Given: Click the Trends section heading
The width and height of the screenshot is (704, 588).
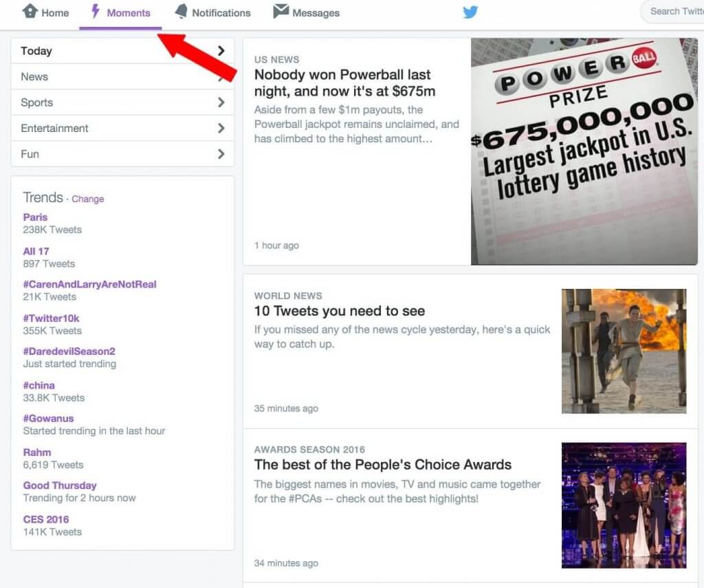Looking at the screenshot, I should coord(43,197).
